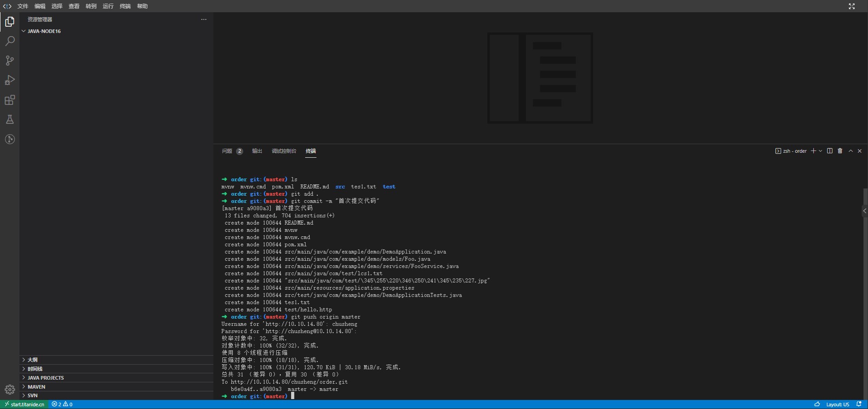
Task: Open launch profile dropdown next to plus
Action: pyautogui.click(x=820, y=151)
